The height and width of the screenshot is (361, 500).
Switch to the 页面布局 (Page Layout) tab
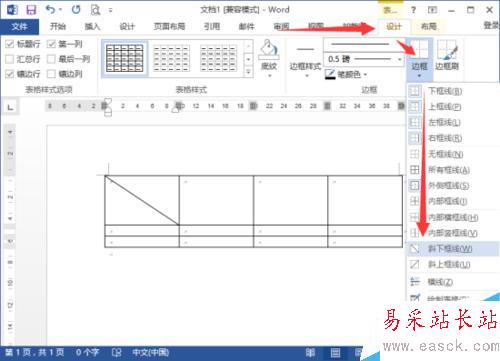coord(169,26)
